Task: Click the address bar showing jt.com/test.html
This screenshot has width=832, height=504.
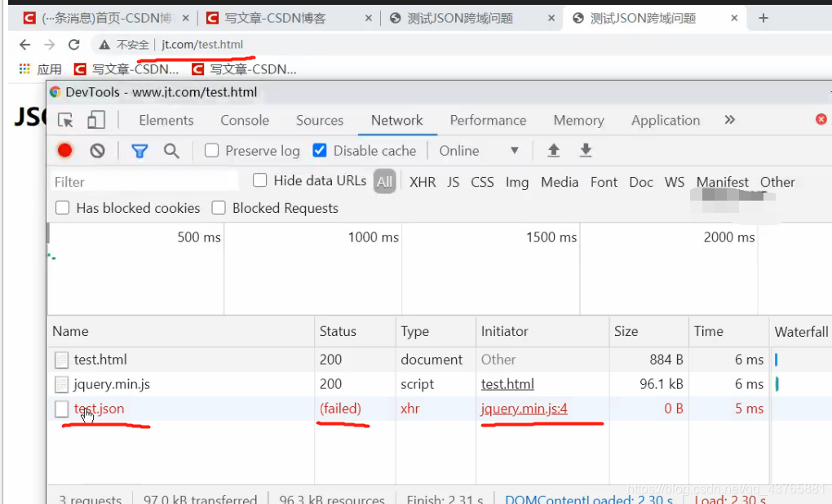Action: (202, 45)
